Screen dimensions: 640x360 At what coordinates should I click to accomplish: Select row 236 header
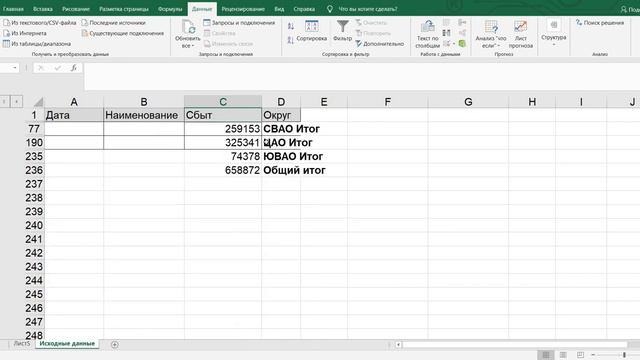click(x=34, y=170)
